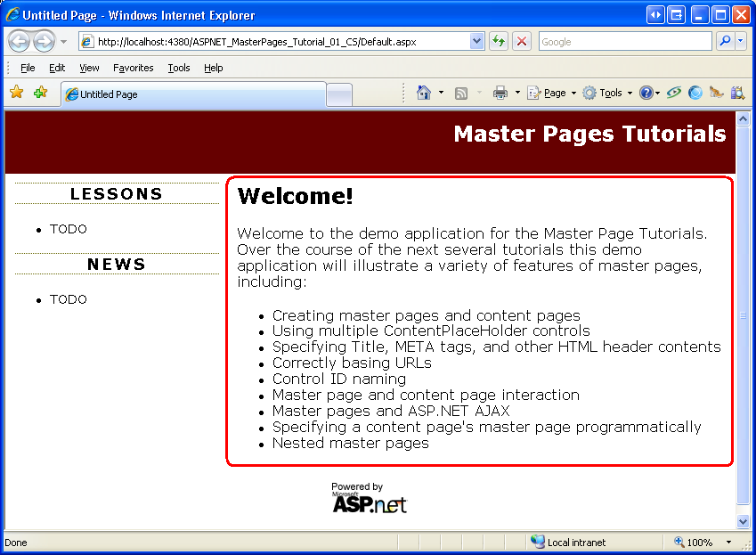Click the TODO item under LESSONS
756x555 pixels.
point(69,229)
